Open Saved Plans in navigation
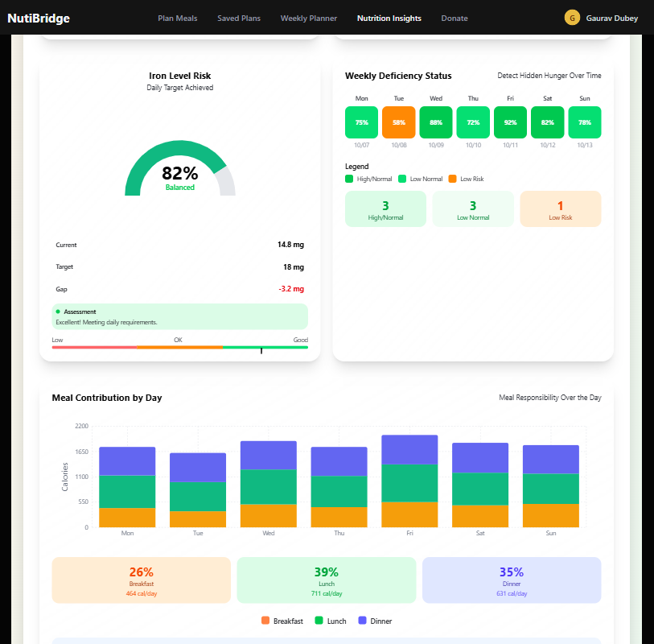 (239, 19)
